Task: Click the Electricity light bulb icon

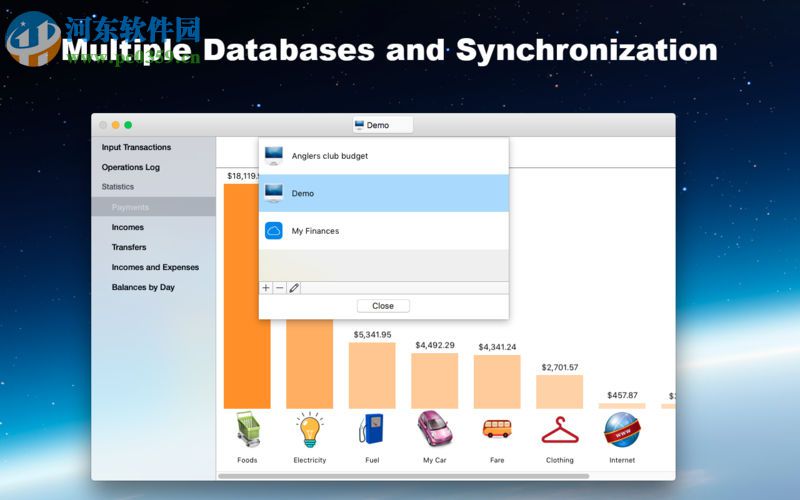Action: tap(310, 430)
